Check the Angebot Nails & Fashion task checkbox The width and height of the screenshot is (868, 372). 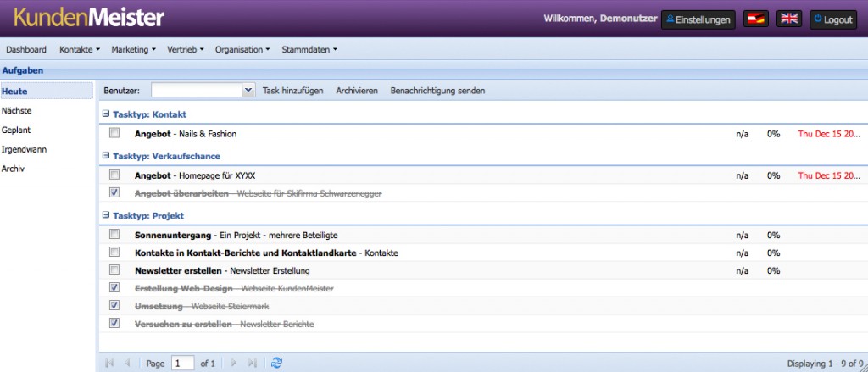[114, 133]
